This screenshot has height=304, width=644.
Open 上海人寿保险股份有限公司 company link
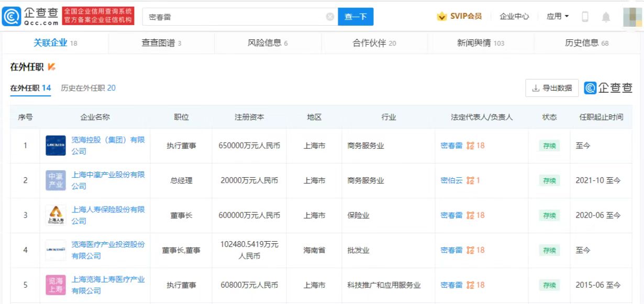(x=108, y=215)
